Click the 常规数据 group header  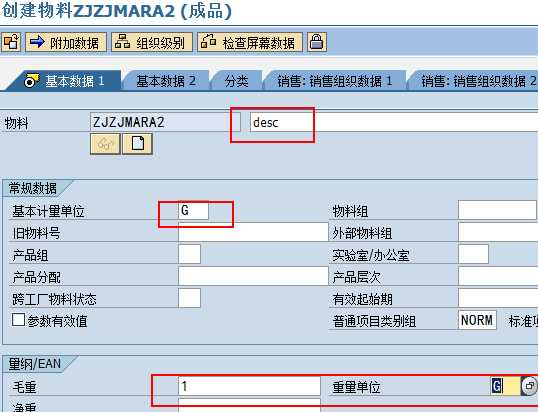pos(33,188)
